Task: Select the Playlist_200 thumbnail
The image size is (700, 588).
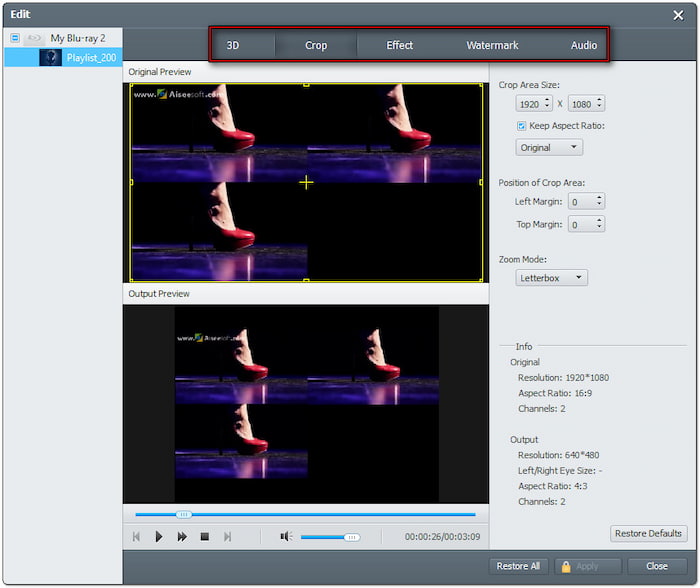Action: click(x=50, y=58)
